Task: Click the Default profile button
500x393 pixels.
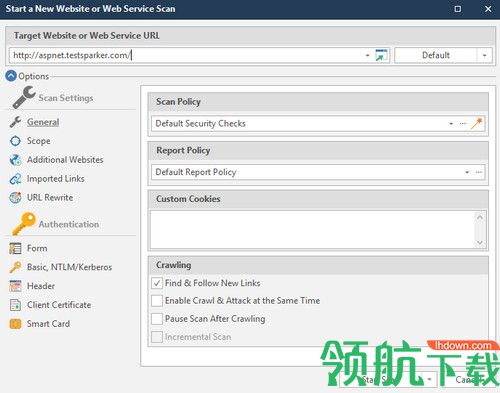Action: (436, 55)
